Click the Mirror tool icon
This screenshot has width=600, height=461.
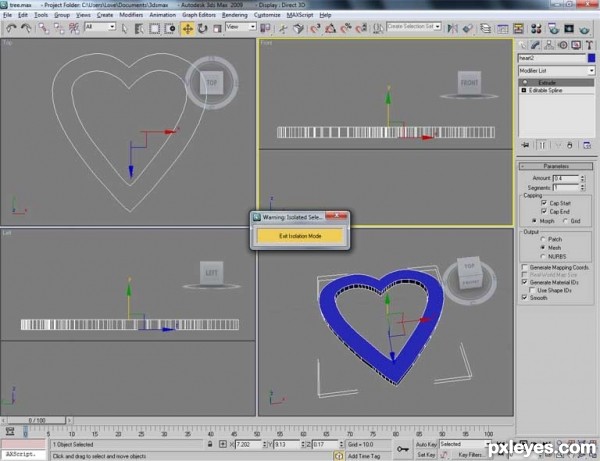click(x=453, y=28)
